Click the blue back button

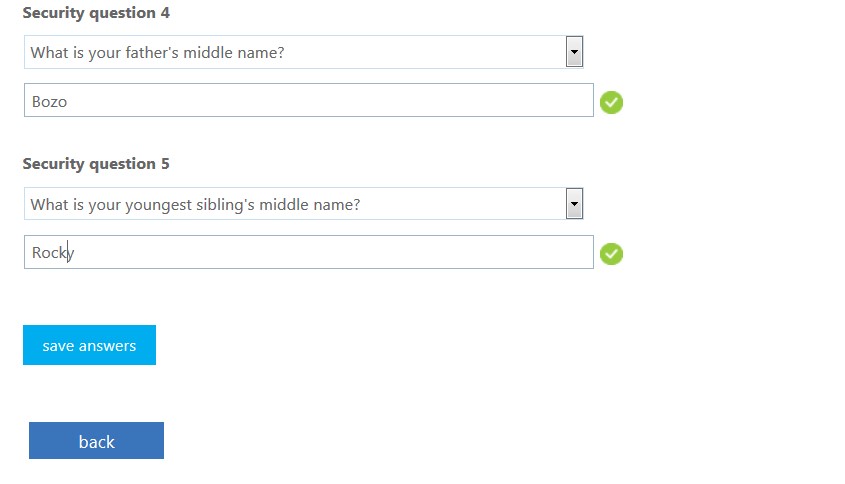coord(96,441)
